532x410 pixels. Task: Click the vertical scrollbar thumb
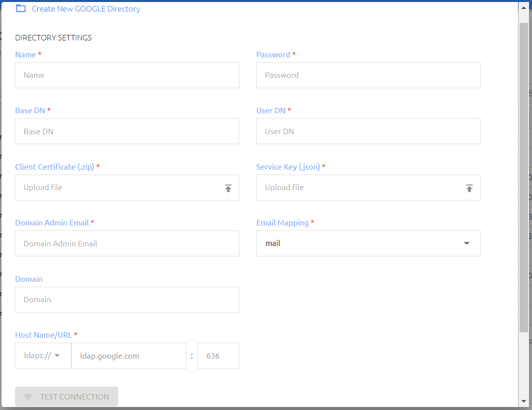[524, 178]
